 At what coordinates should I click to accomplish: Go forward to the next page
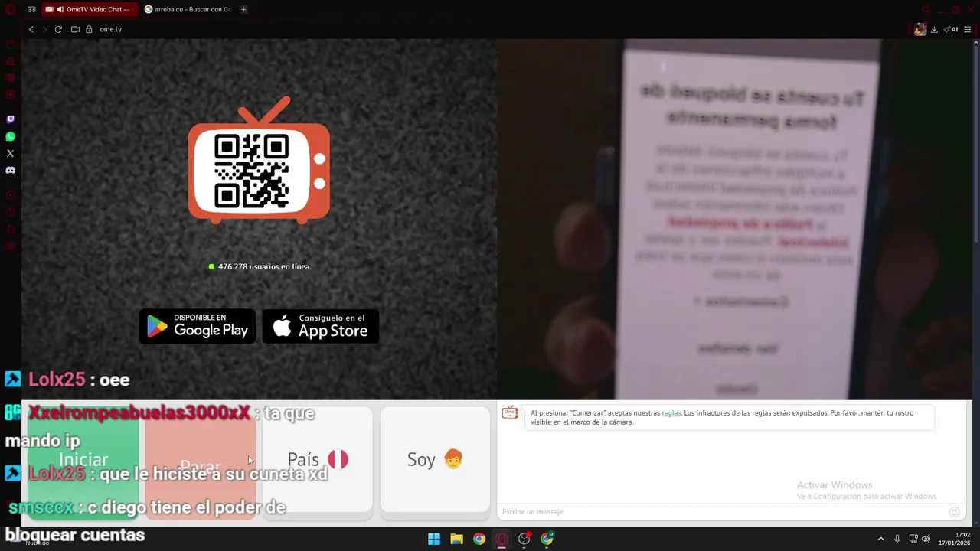point(44,29)
